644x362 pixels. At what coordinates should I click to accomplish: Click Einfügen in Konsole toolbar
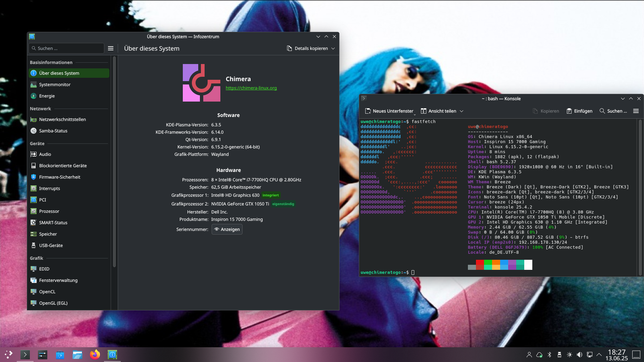(x=579, y=111)
